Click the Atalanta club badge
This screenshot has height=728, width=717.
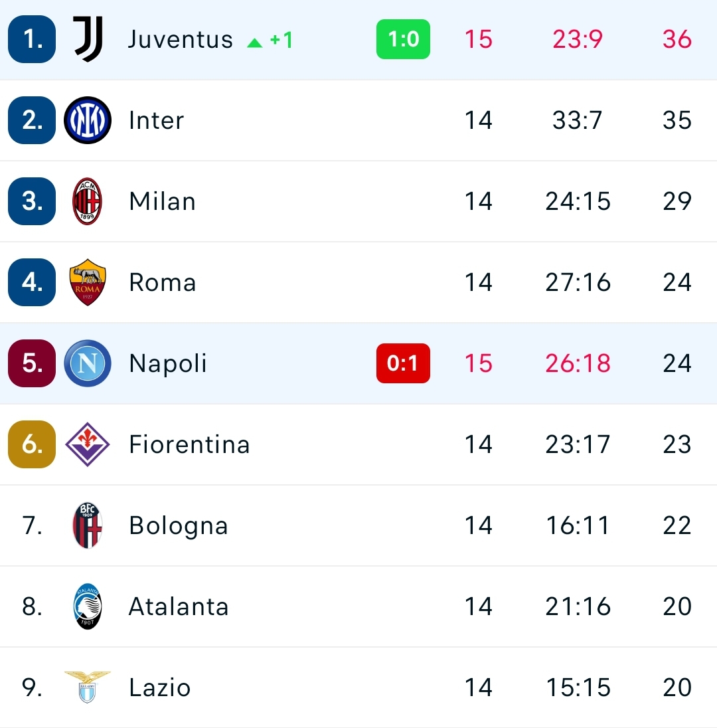coord(88,606)
